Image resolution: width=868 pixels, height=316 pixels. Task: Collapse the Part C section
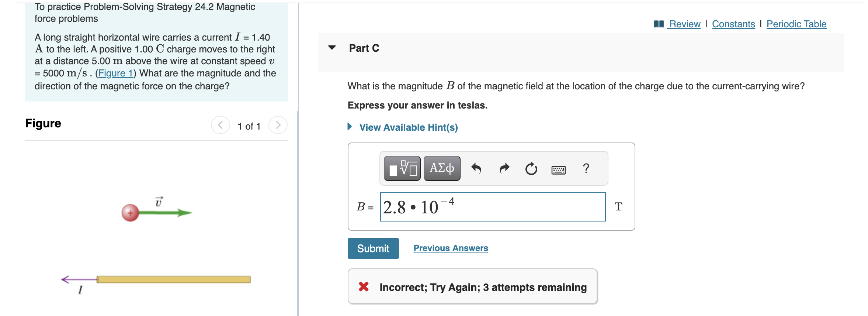pyautogui.click(x=332, y=48)
